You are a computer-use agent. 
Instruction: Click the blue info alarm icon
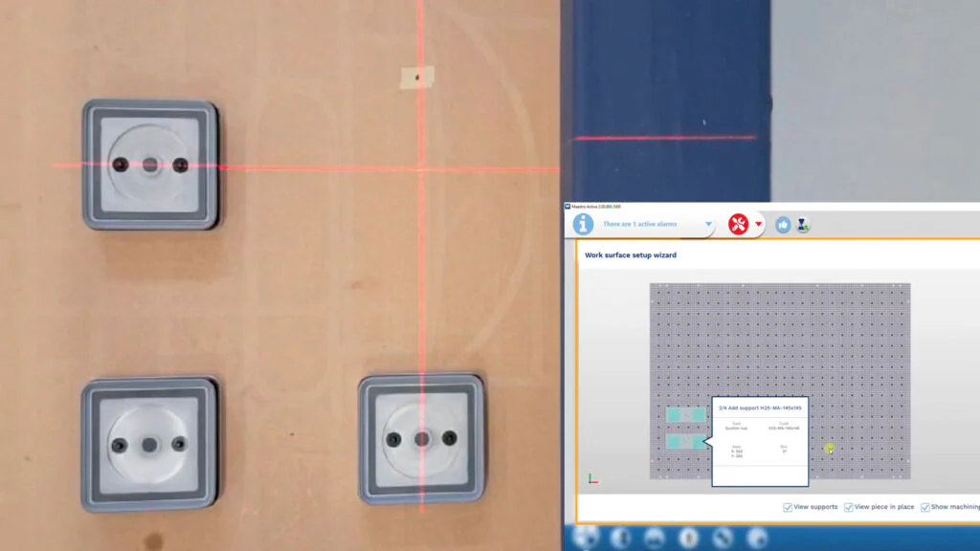[583, 224]
